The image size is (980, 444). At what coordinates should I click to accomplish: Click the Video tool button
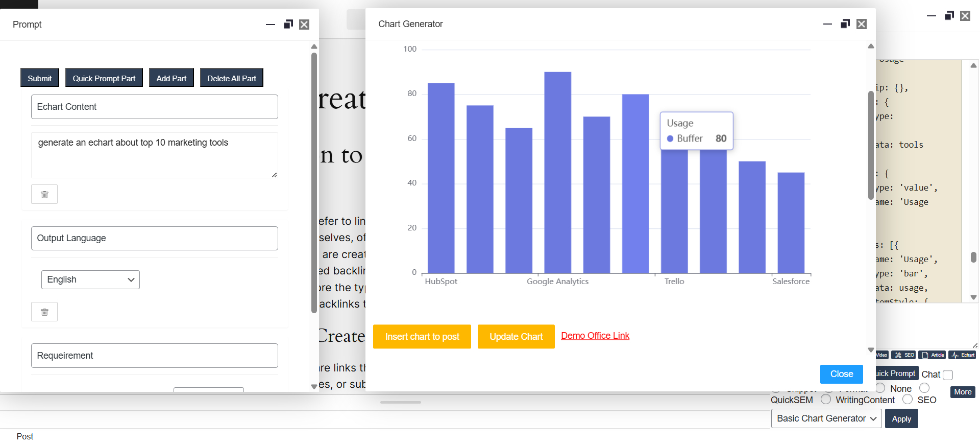pyautogui.click(x=881, y=355)
